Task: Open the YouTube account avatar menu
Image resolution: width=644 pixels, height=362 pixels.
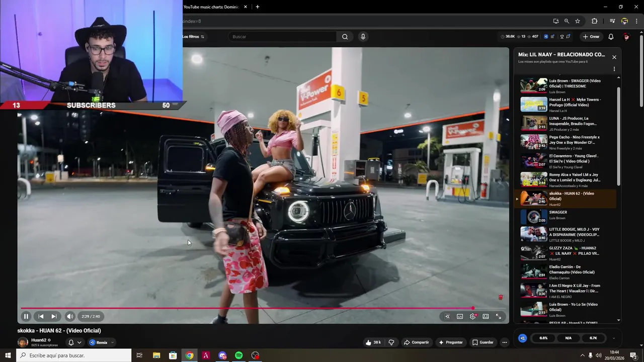Action: [626, 37]
